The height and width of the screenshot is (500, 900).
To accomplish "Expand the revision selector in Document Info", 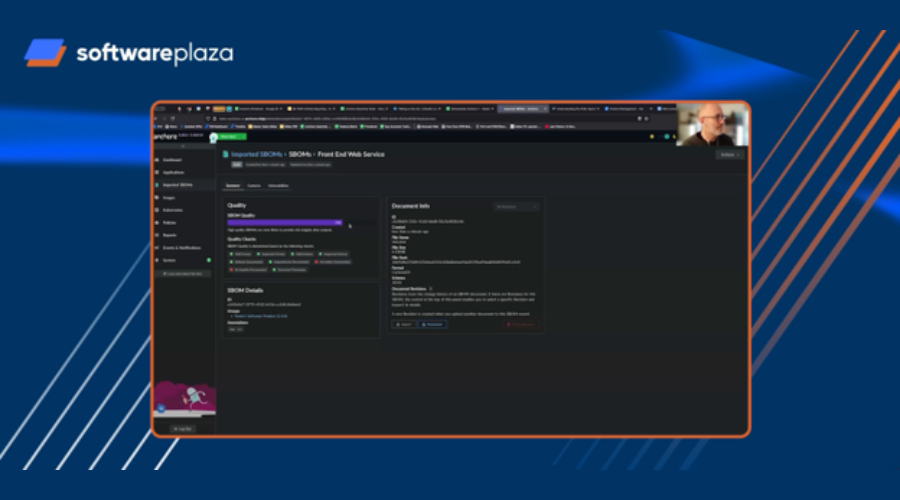I will pyautogui.click(x=516, y=206).
